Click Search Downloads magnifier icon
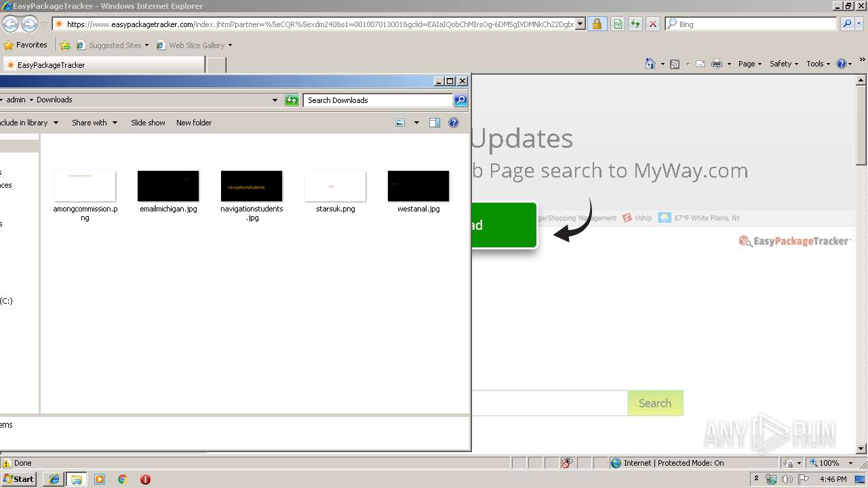Viewport: 868px width, 488px height. (x=460, y=100)
